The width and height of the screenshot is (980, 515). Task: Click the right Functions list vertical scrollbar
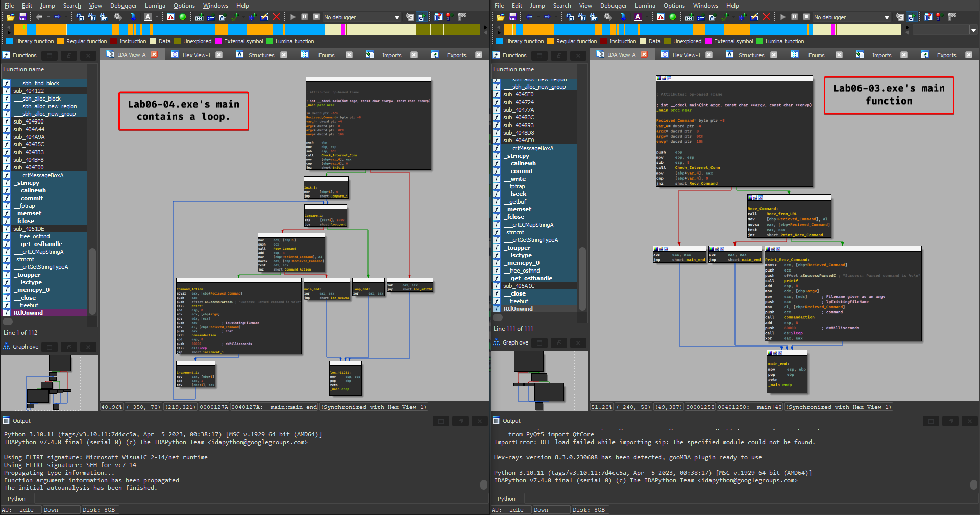[x=582, y=278]
